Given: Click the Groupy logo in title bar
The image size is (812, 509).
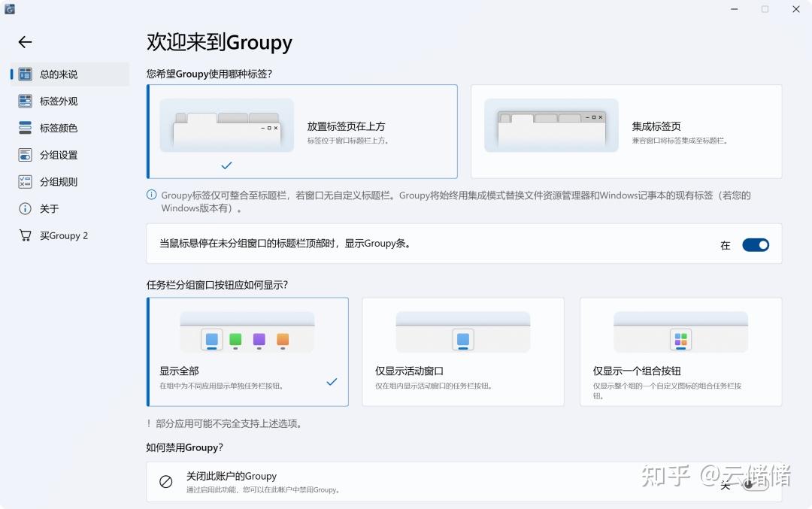Looking at the screenshot, I should point(11,10).
